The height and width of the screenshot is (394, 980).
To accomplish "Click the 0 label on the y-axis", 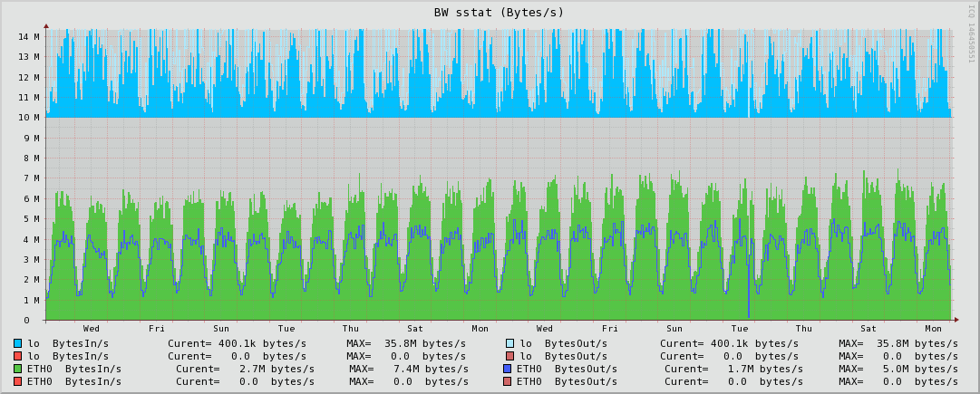I will [37, 321].
